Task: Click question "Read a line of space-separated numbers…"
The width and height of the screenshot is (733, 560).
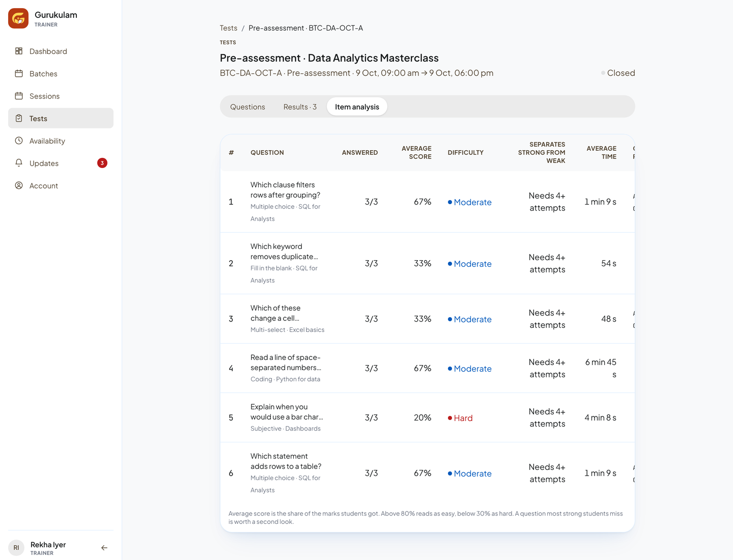Action: [286, 362]
